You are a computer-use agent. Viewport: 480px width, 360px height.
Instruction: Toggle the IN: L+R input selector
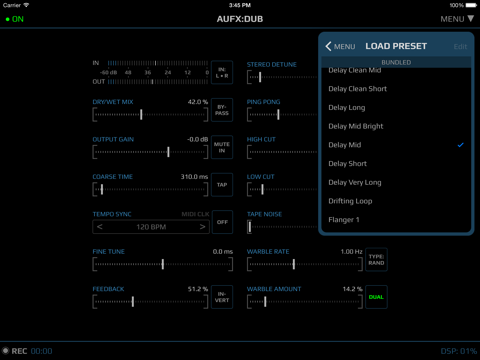pyautogui.click(x=222, y=73)
